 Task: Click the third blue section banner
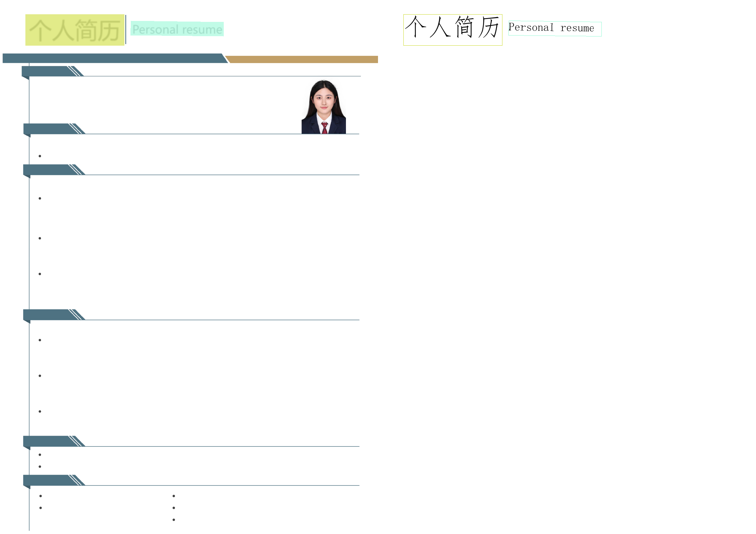coord(48,169)
